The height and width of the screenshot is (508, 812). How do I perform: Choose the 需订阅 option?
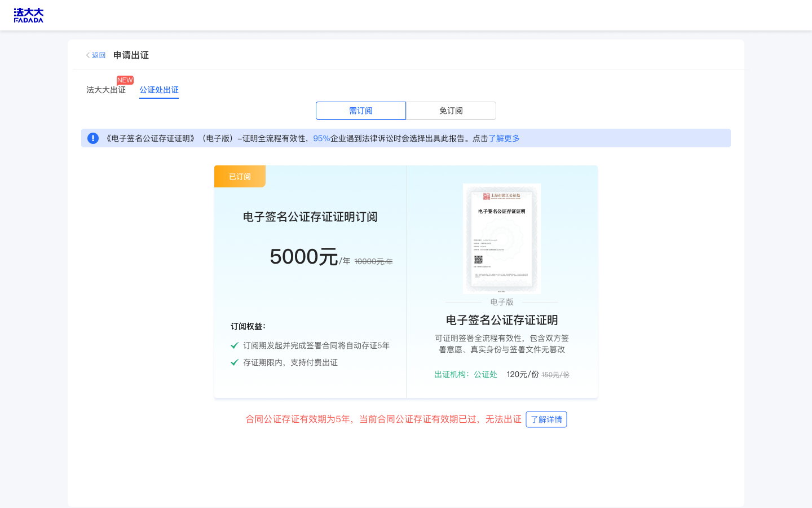point(361,111)
